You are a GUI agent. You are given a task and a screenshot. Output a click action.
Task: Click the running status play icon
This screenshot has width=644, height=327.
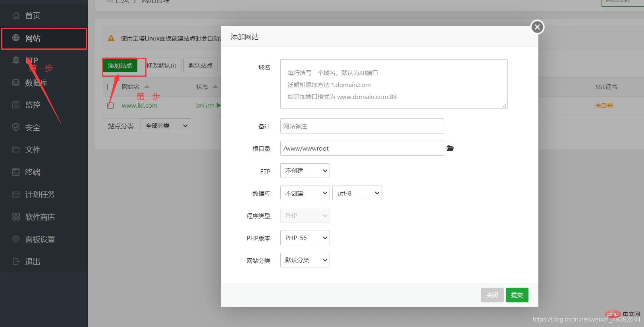(x=218, y=105)
